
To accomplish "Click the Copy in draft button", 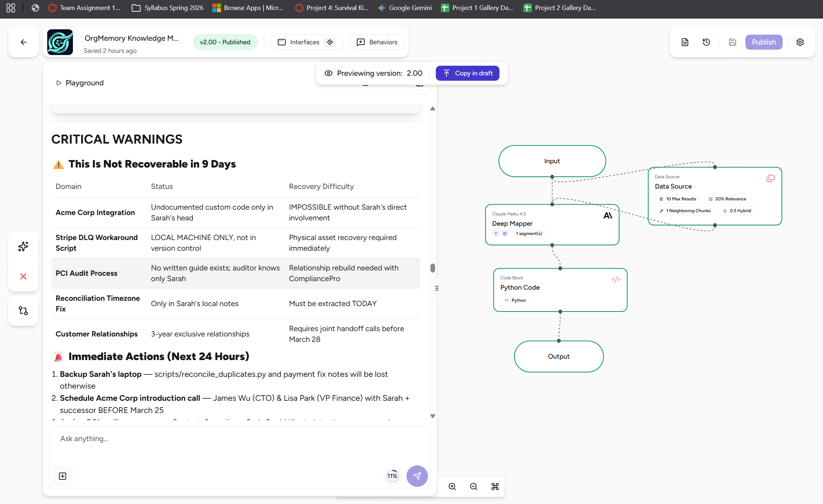I will tap(467, 73).
